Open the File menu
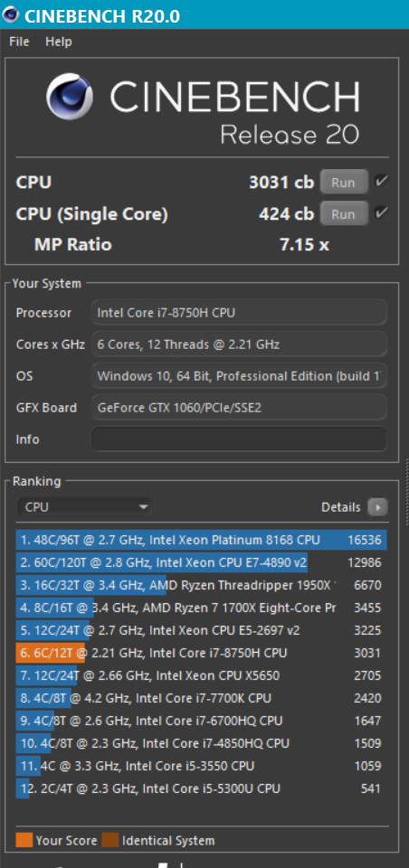This screenshot has width=409, height=868. 19,42
